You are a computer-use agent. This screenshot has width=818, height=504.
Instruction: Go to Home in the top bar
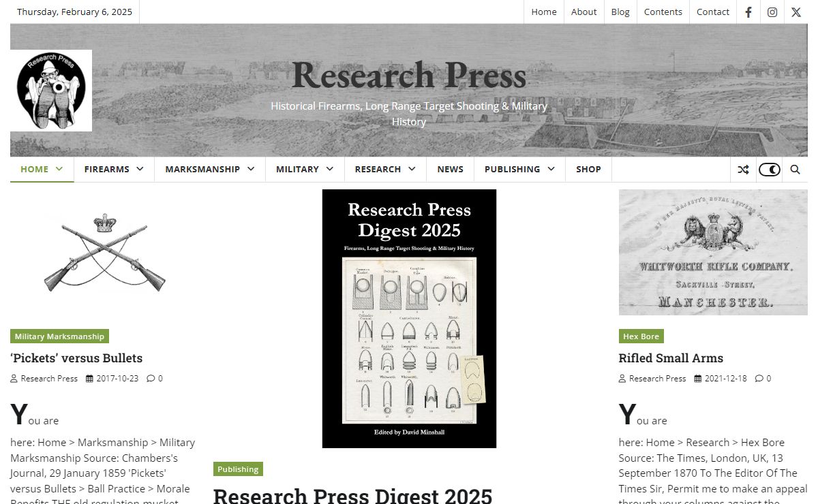(x=544, y=12)
